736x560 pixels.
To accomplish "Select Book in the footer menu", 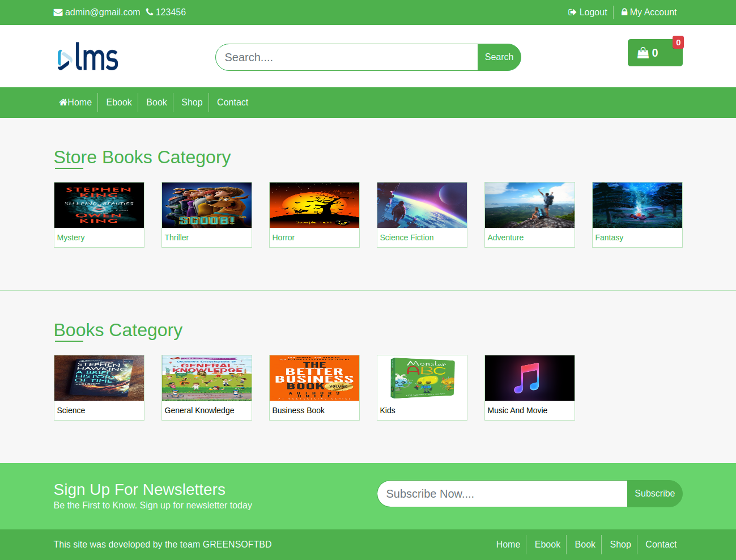I will click(585, 544).
